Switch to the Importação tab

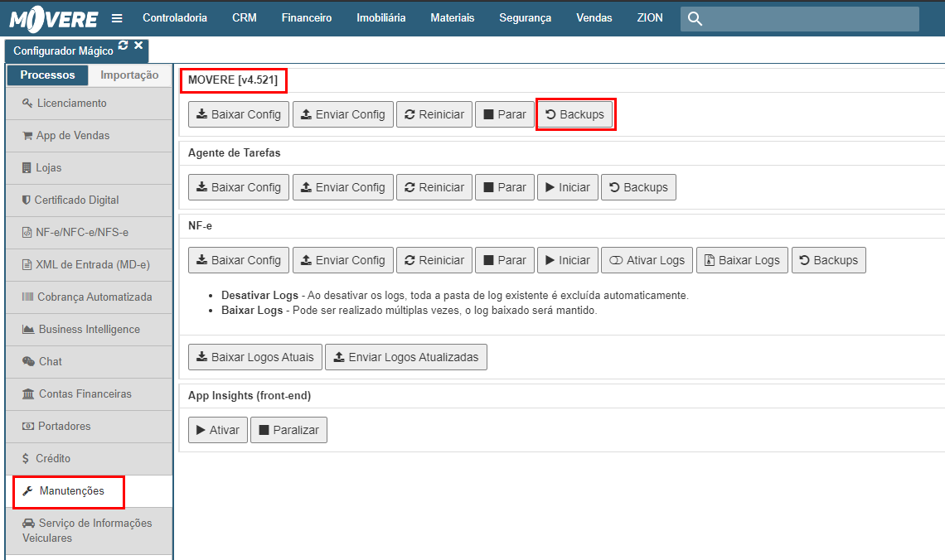(129, 75)
